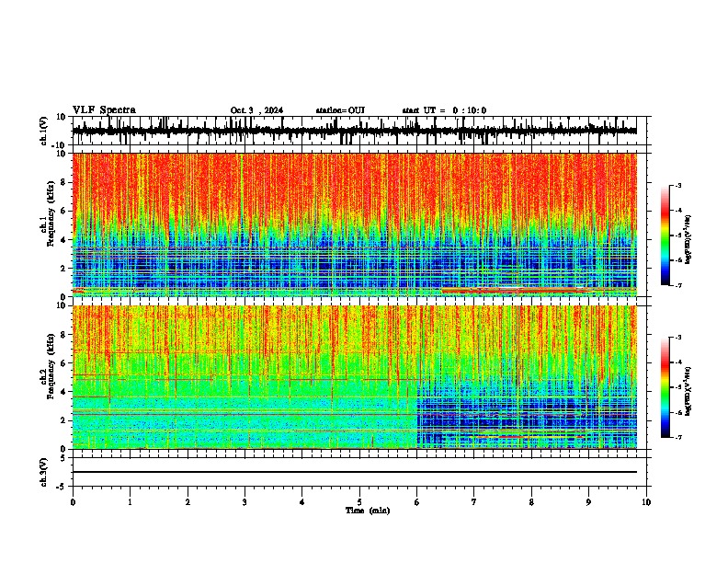Click inside the ch.1 frequency spectrogram
This screenshot has width=728, height=563.
354,224
